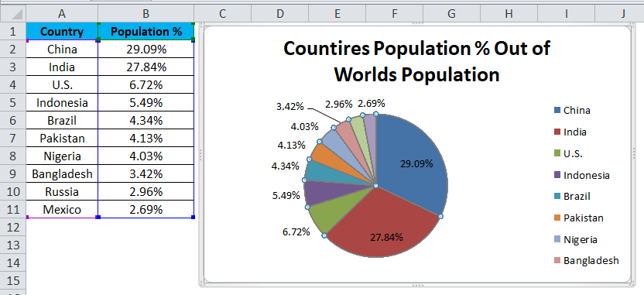Select the Nigeria legend entry

click(575, 239)
